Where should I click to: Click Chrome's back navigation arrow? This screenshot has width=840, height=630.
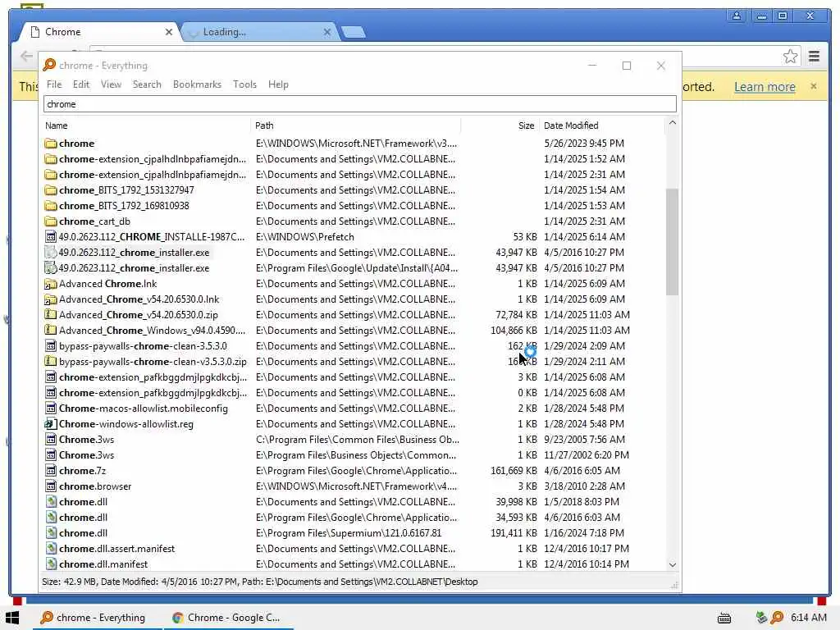coord(26,56)
